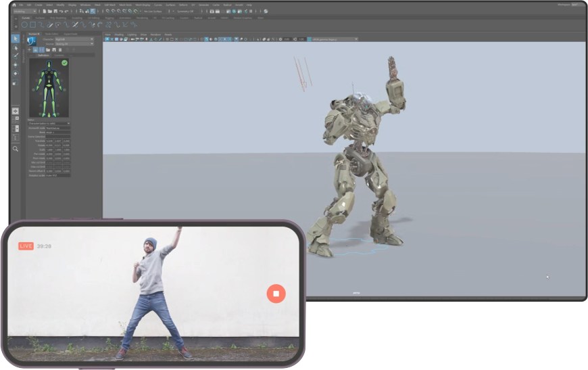
Task: Select the NURBS square shelf icon
Action: point(33,25)
